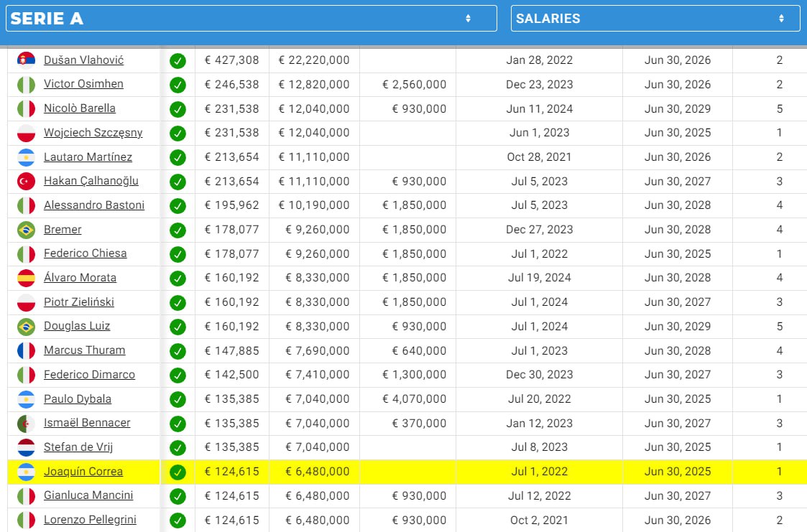Open the SERIE A league dropdown
807x532 pixels.
251,19
